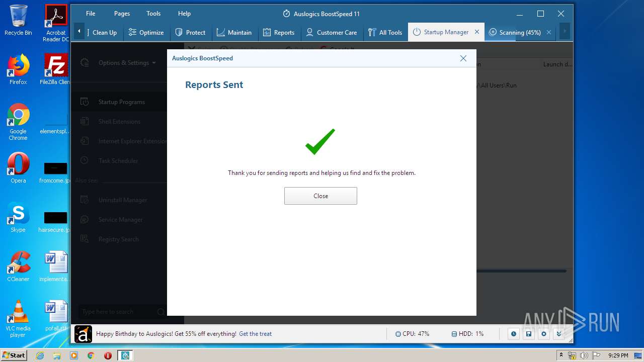This screenshot has height=362, width=644.
Task: Switch to the Reports tab
Action: point(279,32)
